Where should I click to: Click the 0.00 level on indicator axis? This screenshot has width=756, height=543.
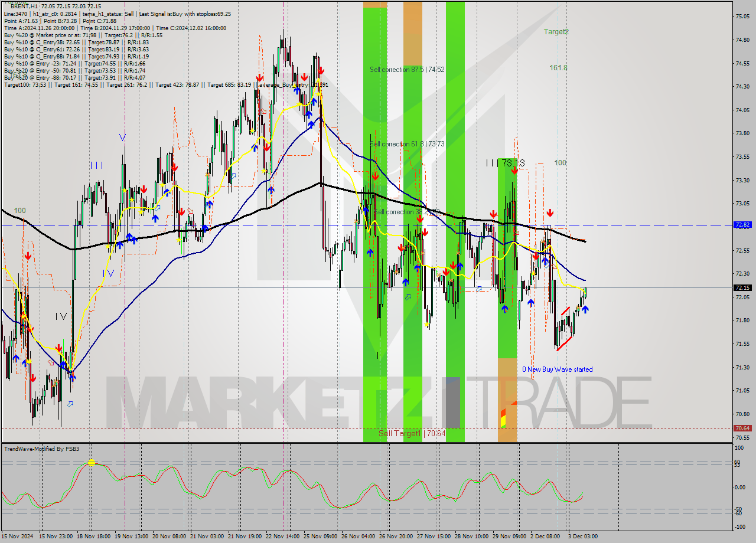[x=741, y=487]
